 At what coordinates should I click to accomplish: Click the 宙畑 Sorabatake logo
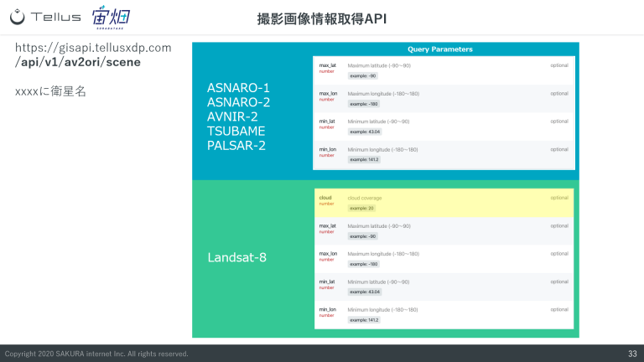tap(111, 17)
